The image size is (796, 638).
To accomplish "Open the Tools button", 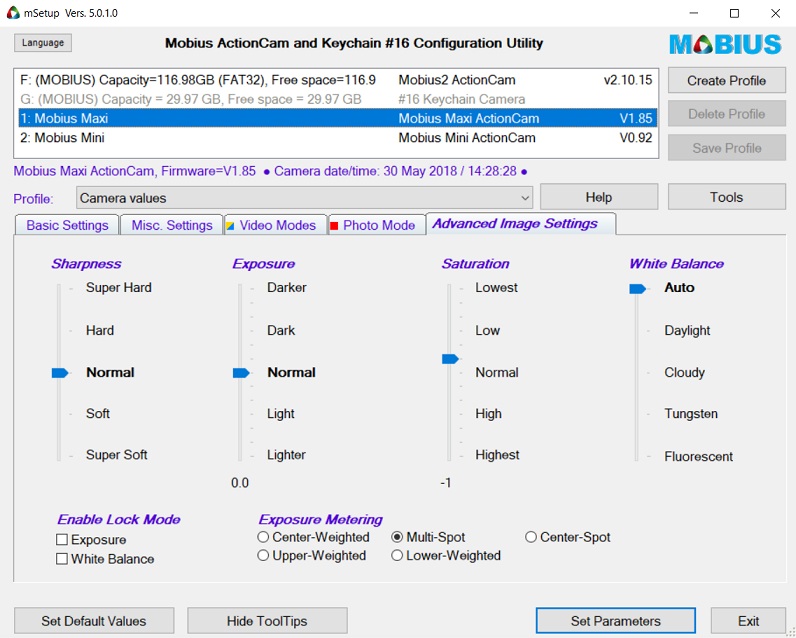I will 726,197.
